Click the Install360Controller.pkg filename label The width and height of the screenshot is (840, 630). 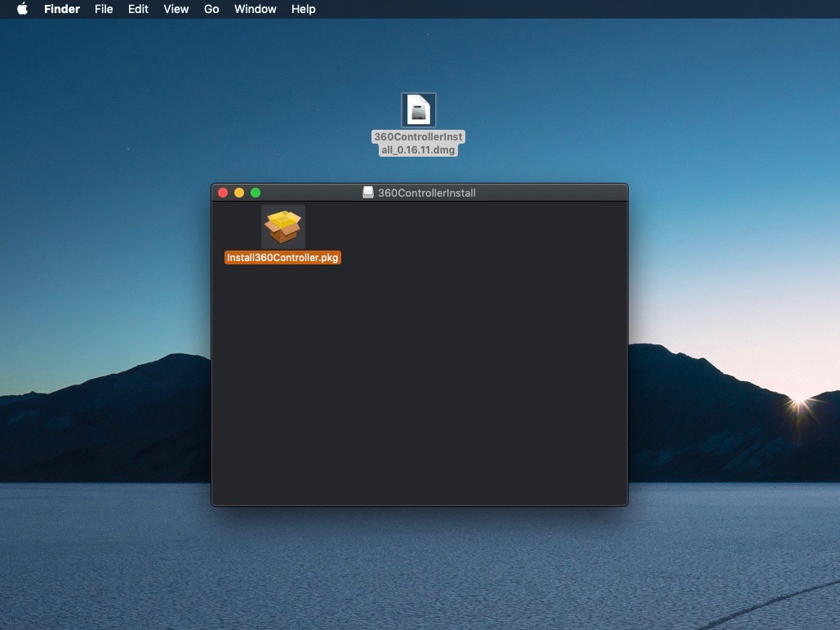[x=282, y=256]
